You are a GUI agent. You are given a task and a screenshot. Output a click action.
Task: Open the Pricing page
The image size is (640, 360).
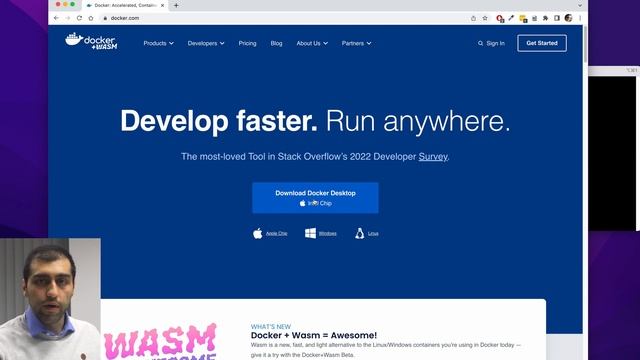[247, 43]
